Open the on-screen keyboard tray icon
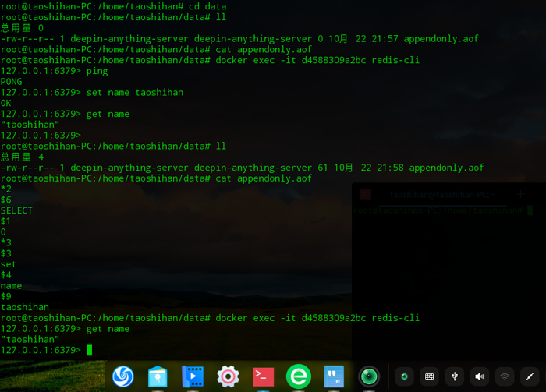Image resolution: width=546 pixels, height=392 pixels. [x=429, y=376]
